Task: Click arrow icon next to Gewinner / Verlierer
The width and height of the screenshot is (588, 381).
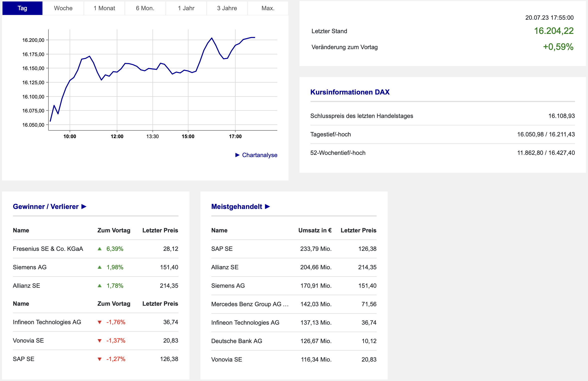Action: point(84,206)
